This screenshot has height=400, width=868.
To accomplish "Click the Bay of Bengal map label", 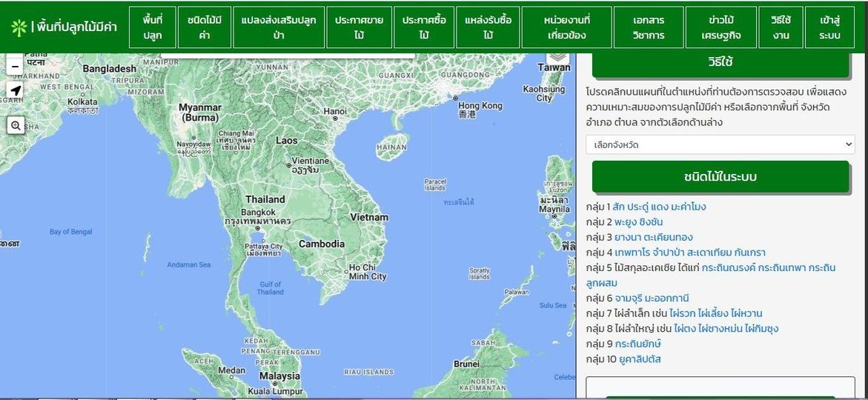I will (71, 232).
